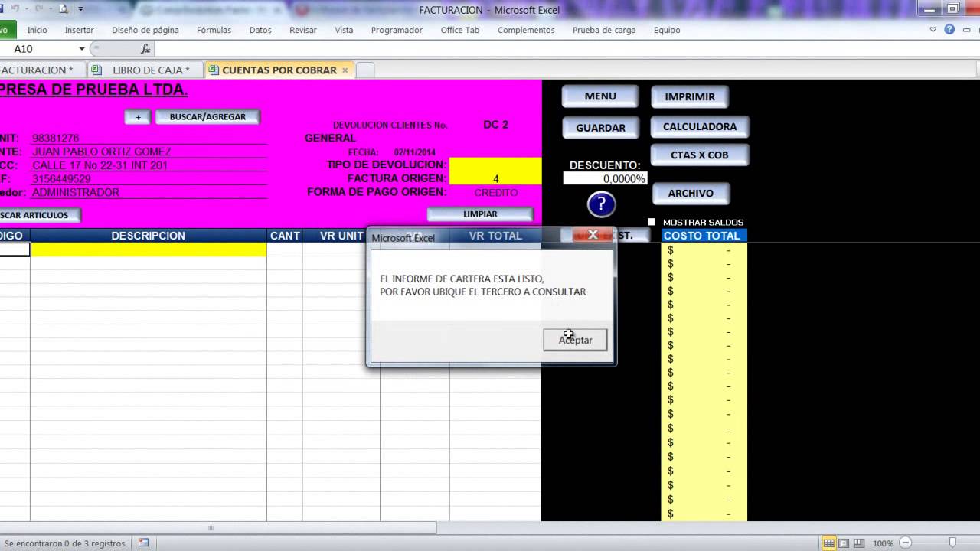Close the CUENTAS POR COBRAR workbook tab
Screen dimensions: 980x551
(345, 70)
